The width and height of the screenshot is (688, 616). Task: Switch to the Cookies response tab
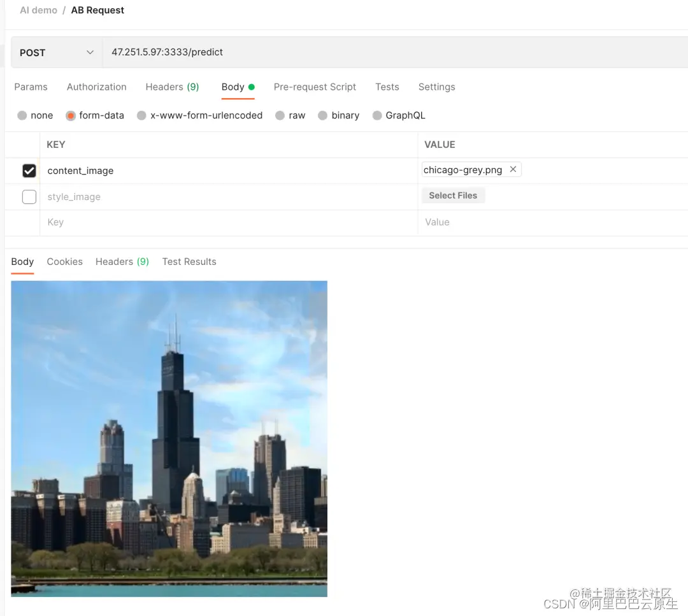coord(64,261)
